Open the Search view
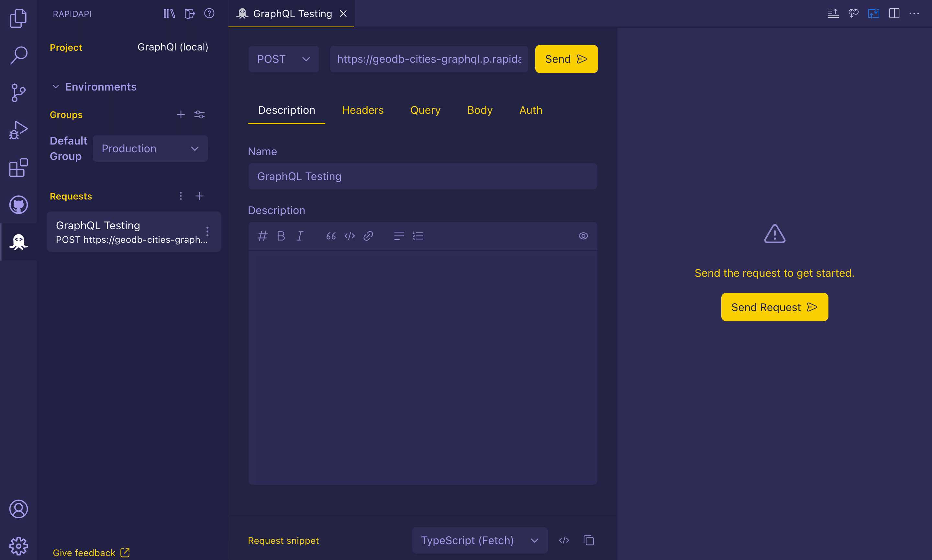The width and height of the screenshot is (932, 560). pyautogui.click(x=18, y=56)
